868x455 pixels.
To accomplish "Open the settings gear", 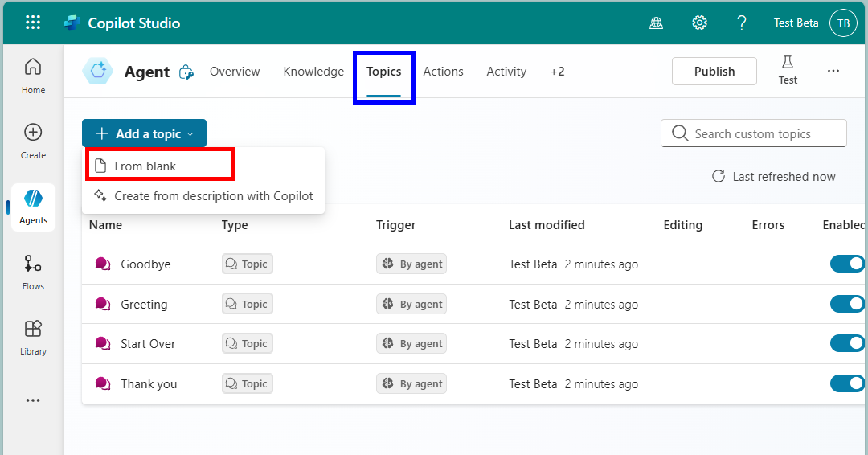I will [700, 23].
